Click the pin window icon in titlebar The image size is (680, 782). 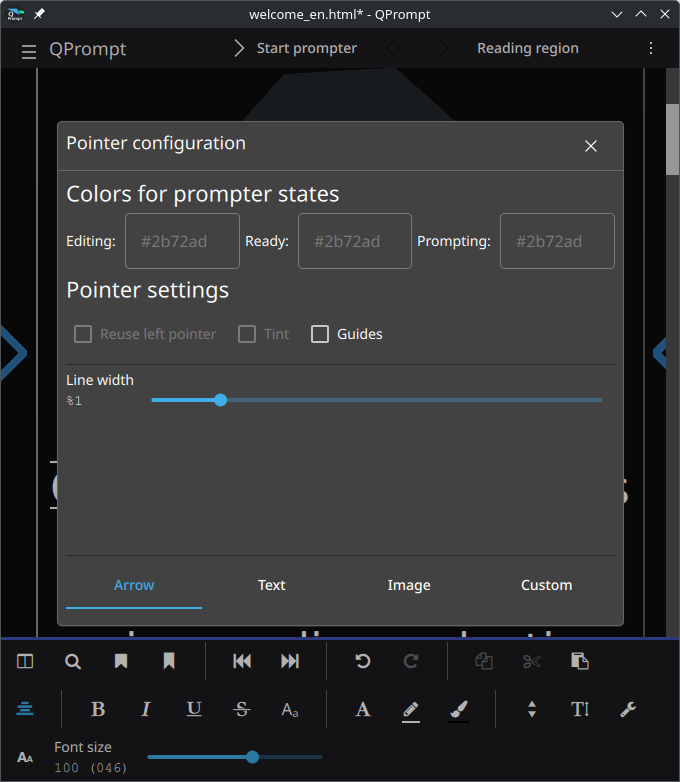39,14
